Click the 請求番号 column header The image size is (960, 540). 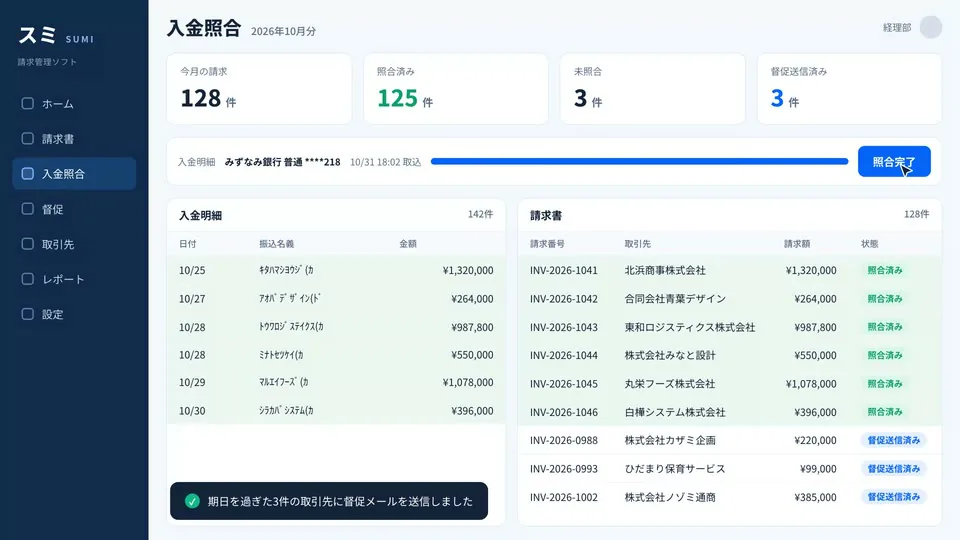pyautogui.click(x=547, y=244)
